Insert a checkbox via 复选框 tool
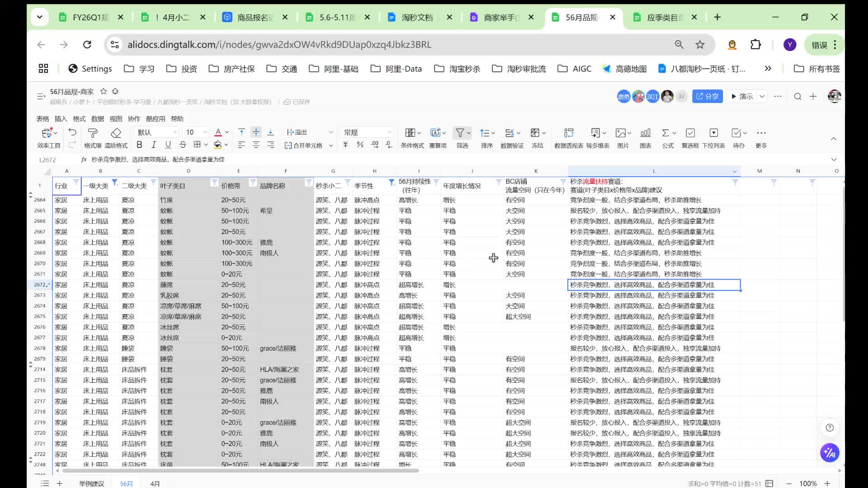 690,133
